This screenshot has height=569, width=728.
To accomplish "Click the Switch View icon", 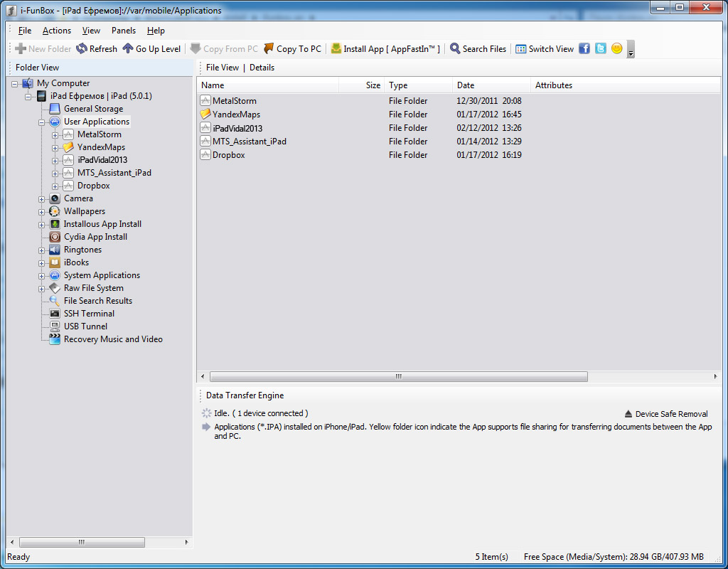I will point(521,49).
